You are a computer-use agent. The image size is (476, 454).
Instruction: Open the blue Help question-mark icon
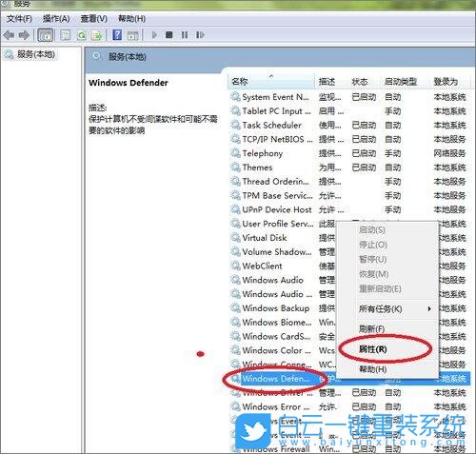point(117,35)
